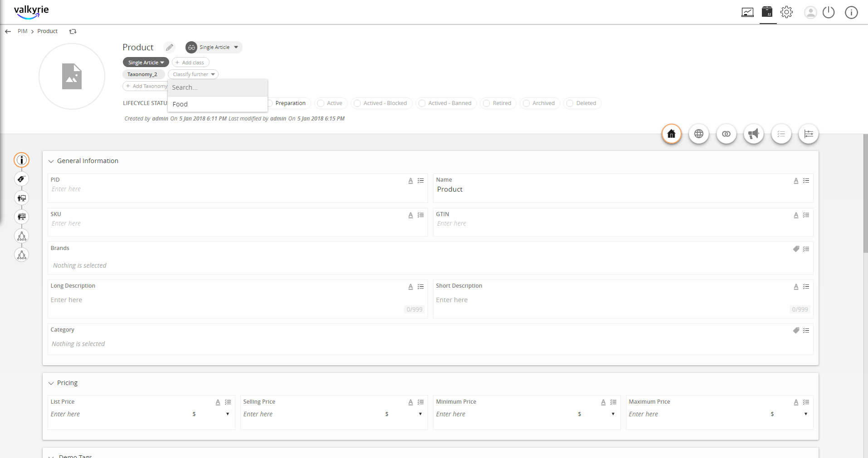Click the tag icon on Brands field
The width and height of the screenshot is (868, 458).
(x=796, y=249)
